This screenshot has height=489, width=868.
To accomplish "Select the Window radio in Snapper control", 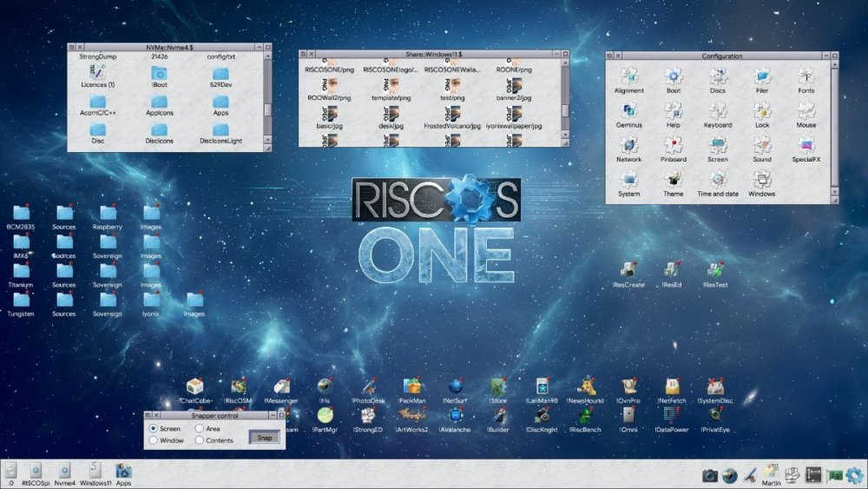I will [x=154, y=440].
